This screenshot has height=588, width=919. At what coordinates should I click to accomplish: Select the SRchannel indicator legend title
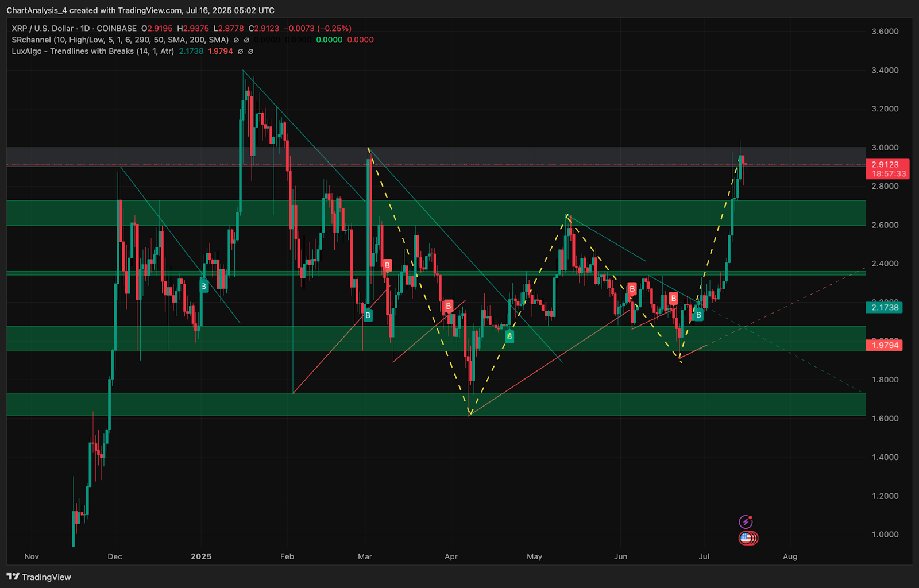(120, 40)
